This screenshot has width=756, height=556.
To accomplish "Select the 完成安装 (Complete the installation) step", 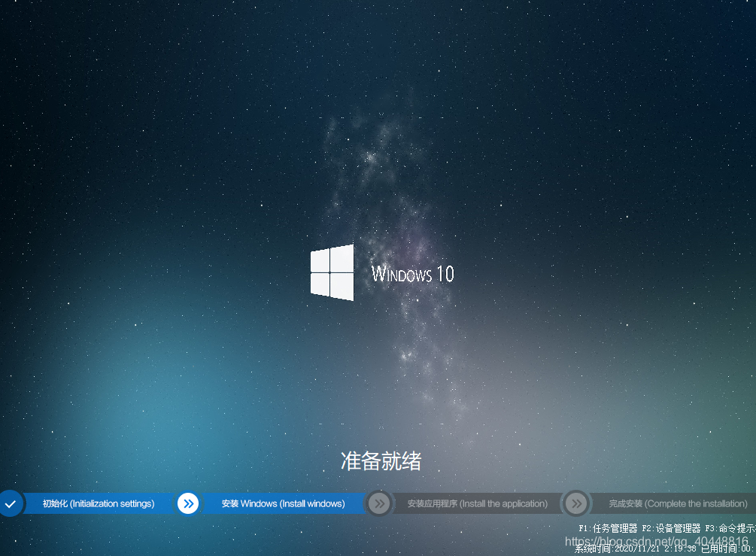I will (678, 503).
